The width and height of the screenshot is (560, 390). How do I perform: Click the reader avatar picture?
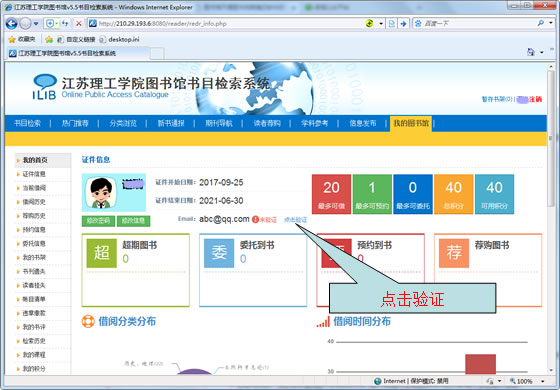tap(101, 193)
